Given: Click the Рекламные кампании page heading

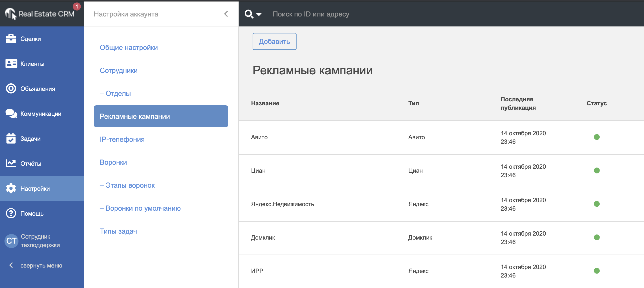Looking at the screenshot, I should pyautogui.click(x=312, y=70).
